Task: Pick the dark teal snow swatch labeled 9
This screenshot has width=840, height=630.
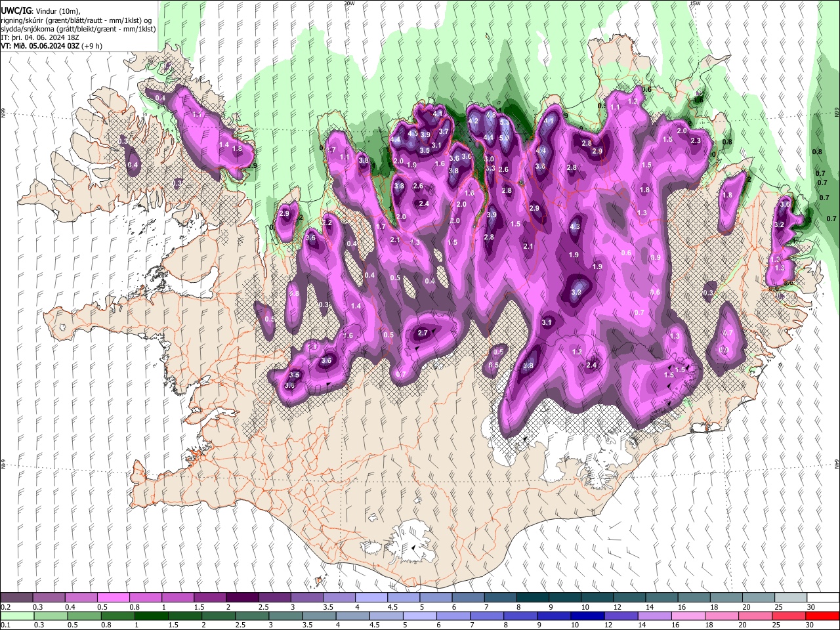Action: tap(564, 597)
